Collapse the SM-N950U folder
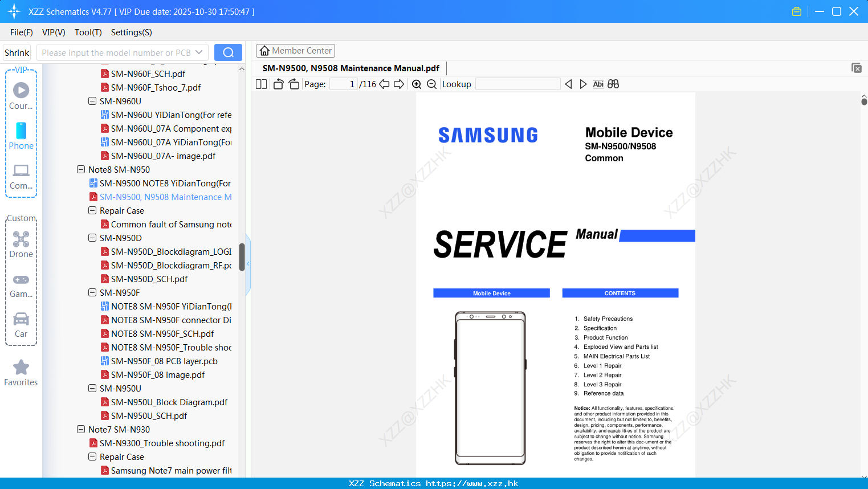The width and height of the screenshot is (868, 489). click(x=92, y=388)
